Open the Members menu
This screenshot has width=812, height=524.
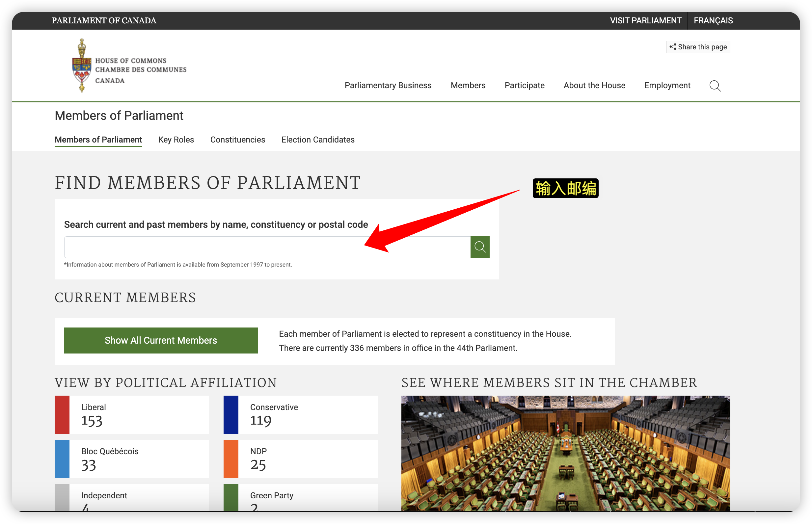pyautogui.click(x=468, y=85)
